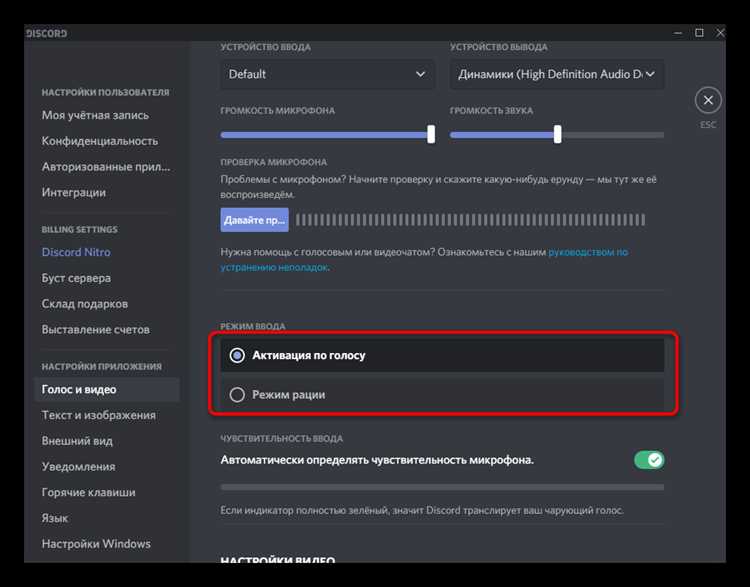Open the input device Default dropdown
The height and width of the screenshot is (587, 750).
(x=328, y=74)
